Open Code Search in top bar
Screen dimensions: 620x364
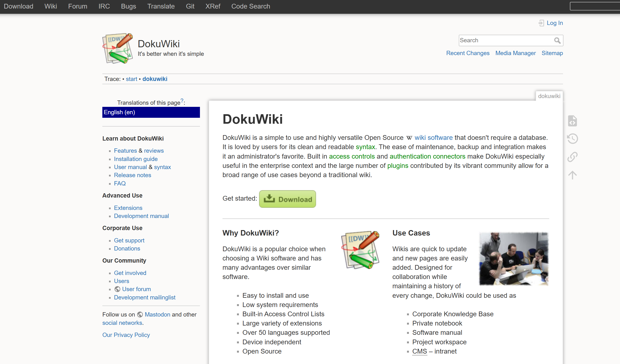pos(251,6)
